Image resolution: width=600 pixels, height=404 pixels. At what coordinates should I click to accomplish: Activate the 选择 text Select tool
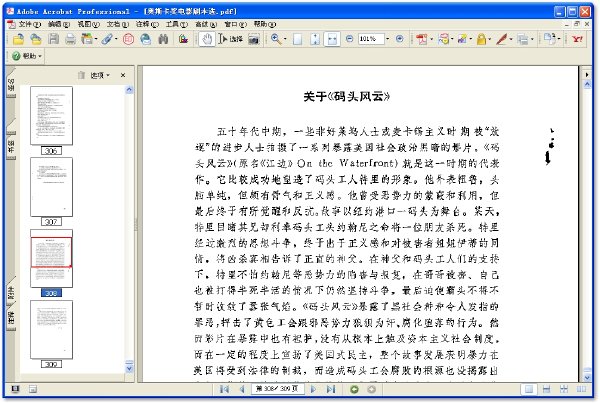coord(230,39)
